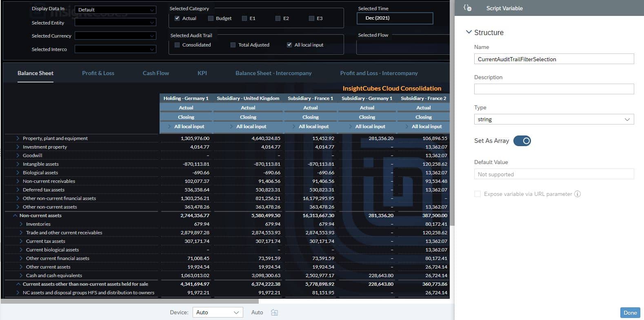Expand Cash and cash equivalents row
The width and height of the screenshot is (644, 320).
pyautogui.click(x=21, y=276)
